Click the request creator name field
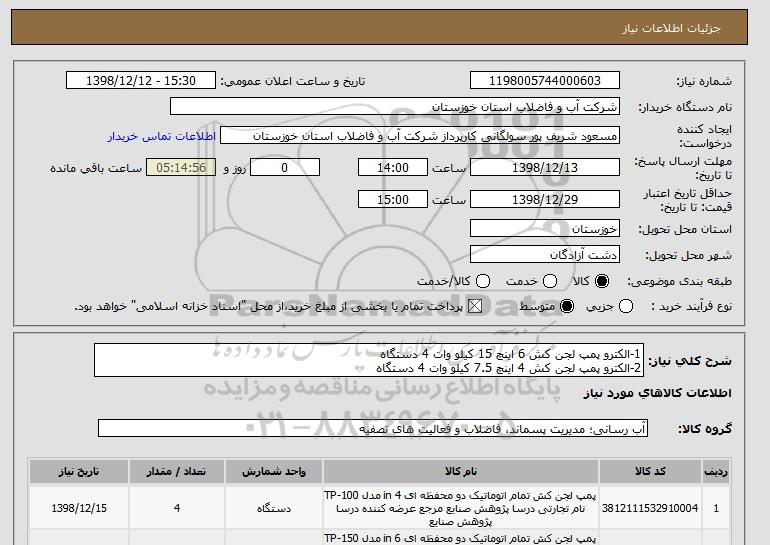Viewport: 770px width, 545px height. point(420,136)
